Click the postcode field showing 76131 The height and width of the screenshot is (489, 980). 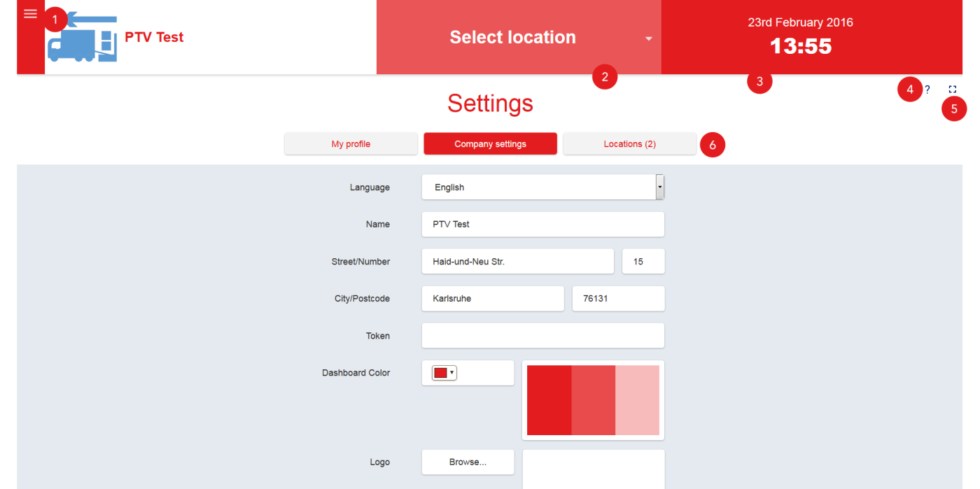pyautogui.click(x=618, y=299)
